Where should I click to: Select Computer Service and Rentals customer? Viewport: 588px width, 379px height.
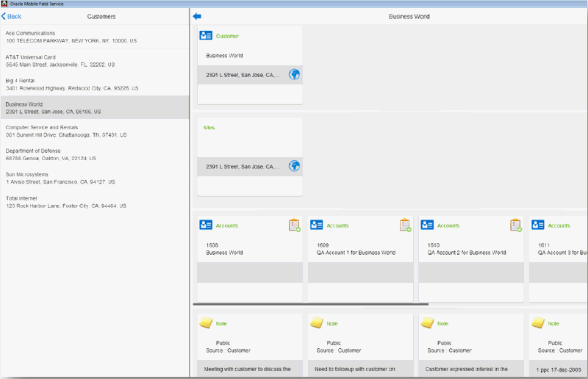pyautogui.click(x=95, y=131)
